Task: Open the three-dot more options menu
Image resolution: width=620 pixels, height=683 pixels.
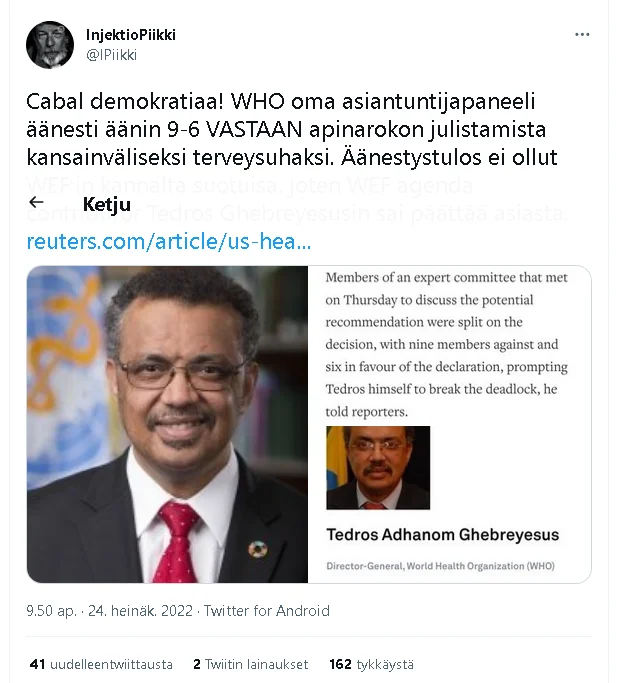Action: [582, 34]
